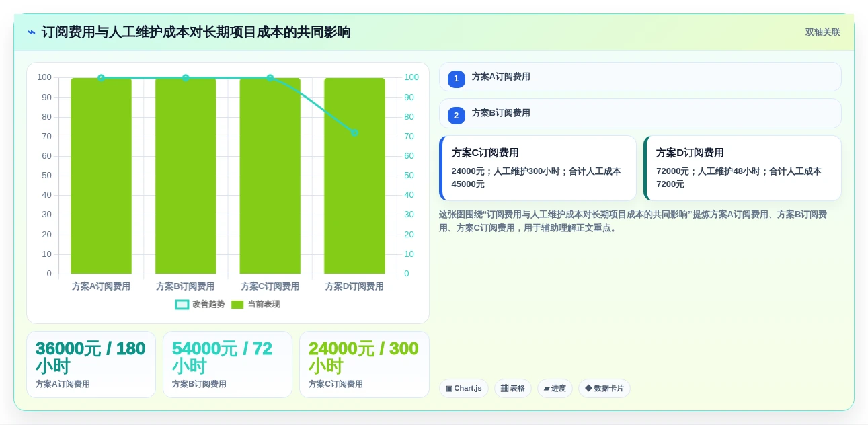
Task: Click the trend line point at 方案A
Action: (101, 78)
